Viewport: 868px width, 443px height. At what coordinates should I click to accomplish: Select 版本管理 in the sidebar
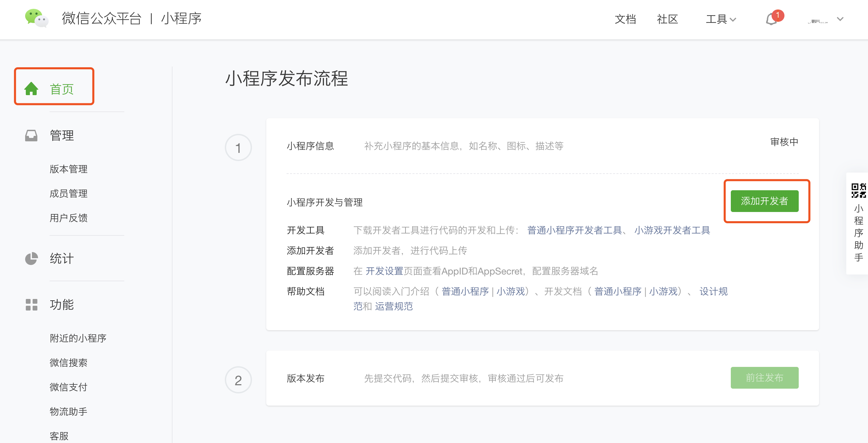tap(69, 169)
